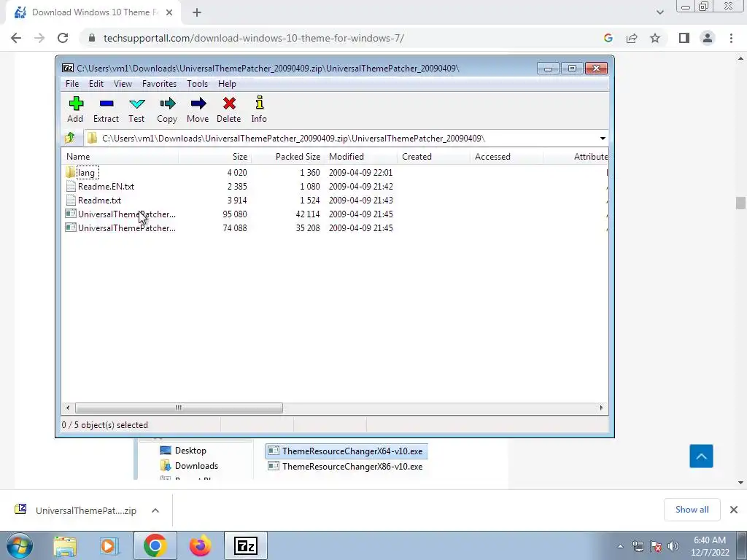The image size is (747, 560).
Task: Expand the tab search chevron
Action: pos(659,13)
